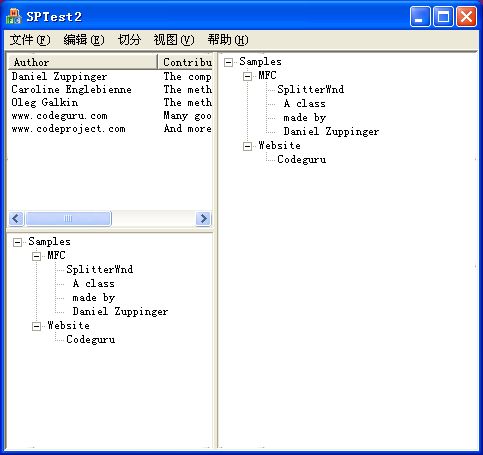
Task: Open the 文件(F) menu
Action: 30,40
